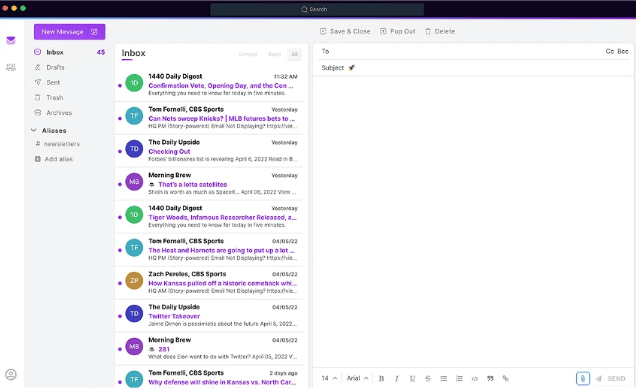The image size is (636, 392).
Task: Click the SEND button
Action: (611, 378)
